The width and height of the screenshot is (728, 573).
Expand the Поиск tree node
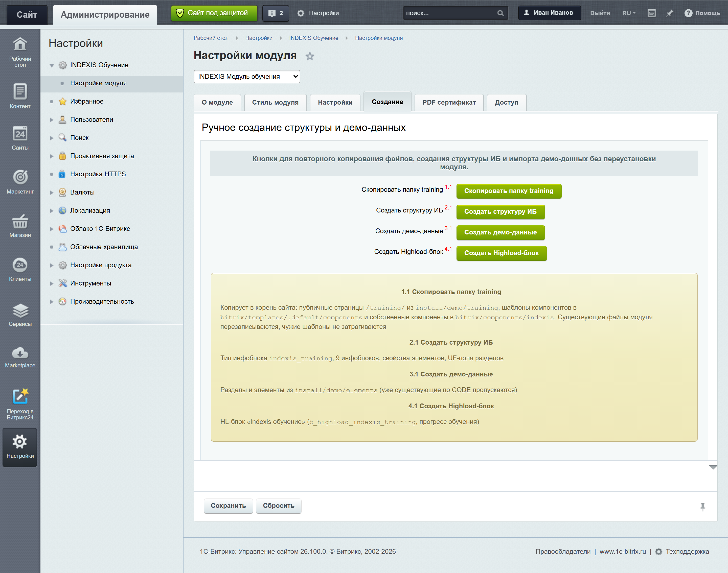click(52, 138)
